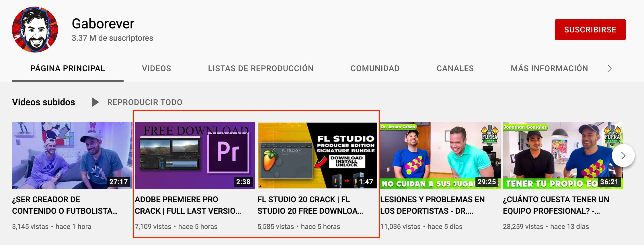644x245 pixels.
Task: Switch to LISTAS DE REPRODUCCIÓN tab
Action: [x=261, y=69]
